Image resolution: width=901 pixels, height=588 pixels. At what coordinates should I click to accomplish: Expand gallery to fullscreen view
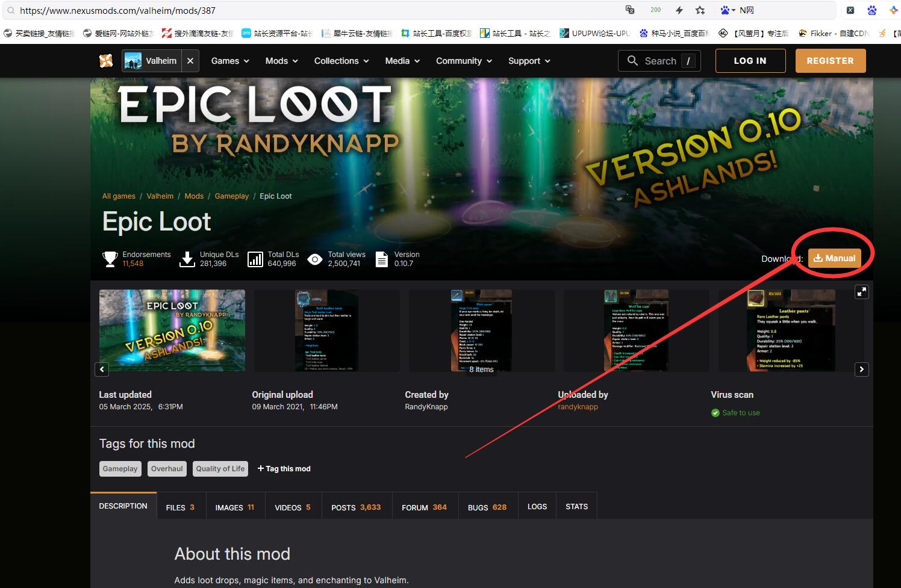(862, 292)
